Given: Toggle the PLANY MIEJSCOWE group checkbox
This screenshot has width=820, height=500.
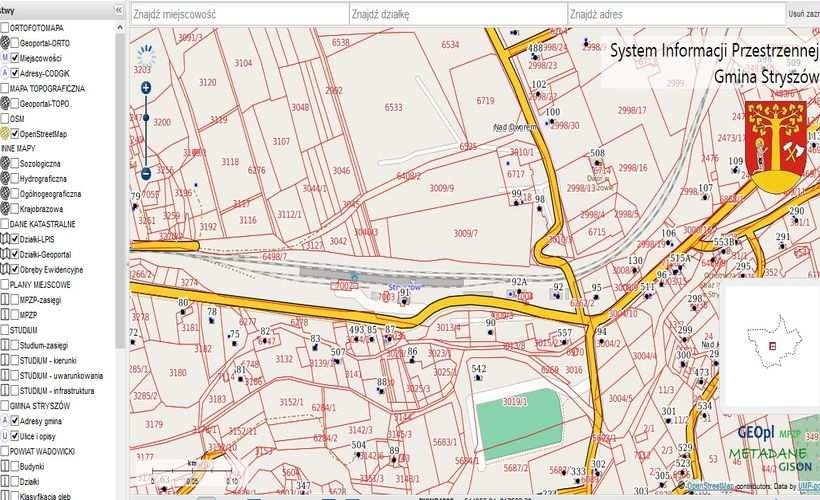Looking at the screenshot, I should coord(5,284).
